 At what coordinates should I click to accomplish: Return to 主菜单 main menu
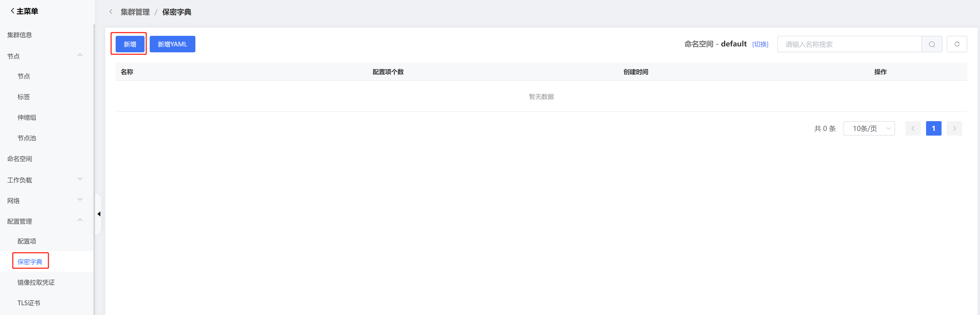tap(24, 11)
